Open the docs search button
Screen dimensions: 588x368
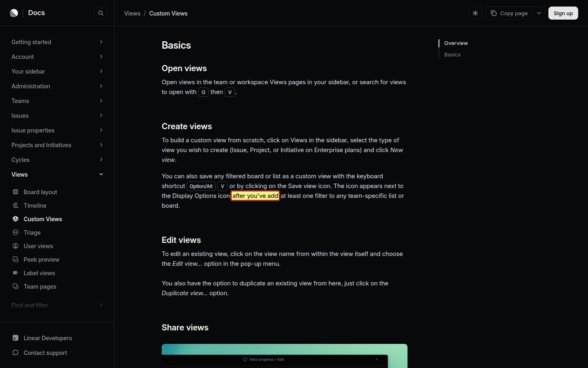pyautogui.click(x=101, y=13)
